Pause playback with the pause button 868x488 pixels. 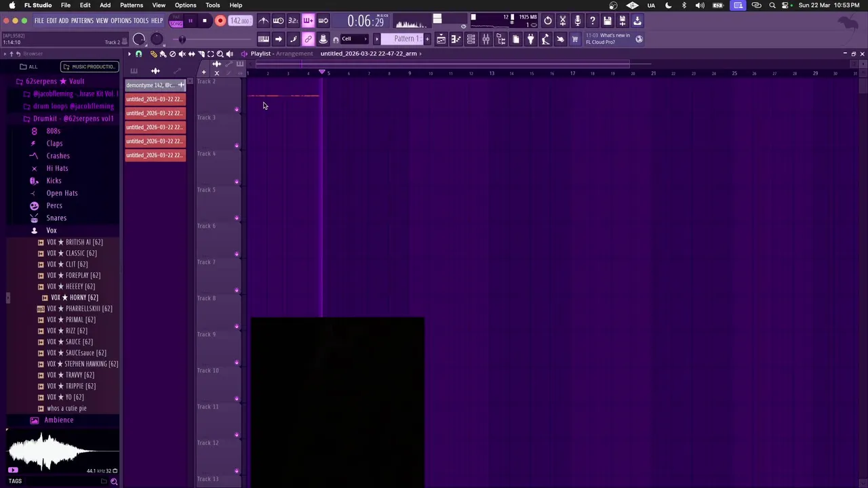[x=190, y=21]
